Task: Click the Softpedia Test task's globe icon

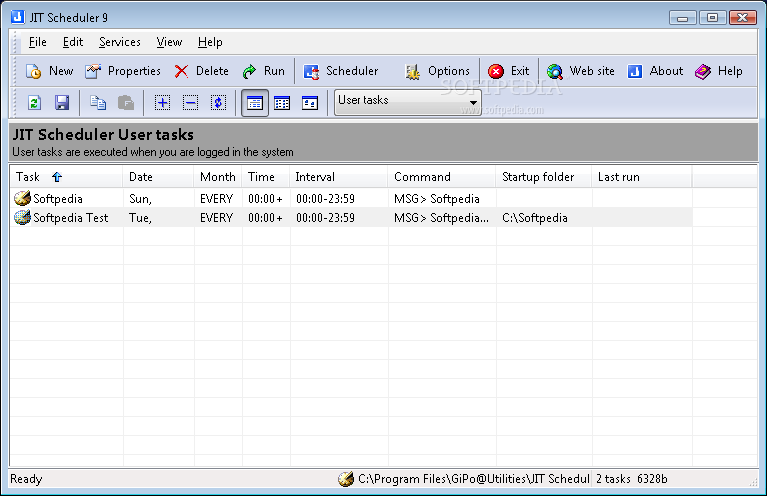Action: point(22,217)
